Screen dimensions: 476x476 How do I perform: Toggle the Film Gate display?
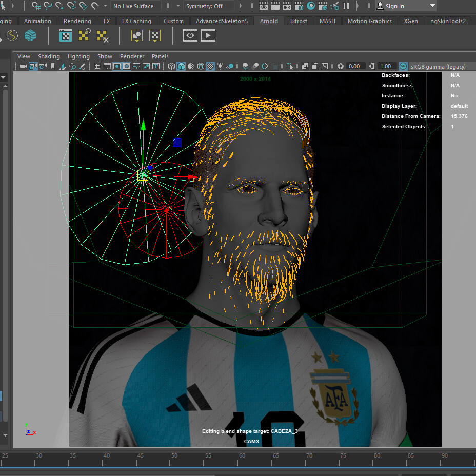[x=107, y=66]
